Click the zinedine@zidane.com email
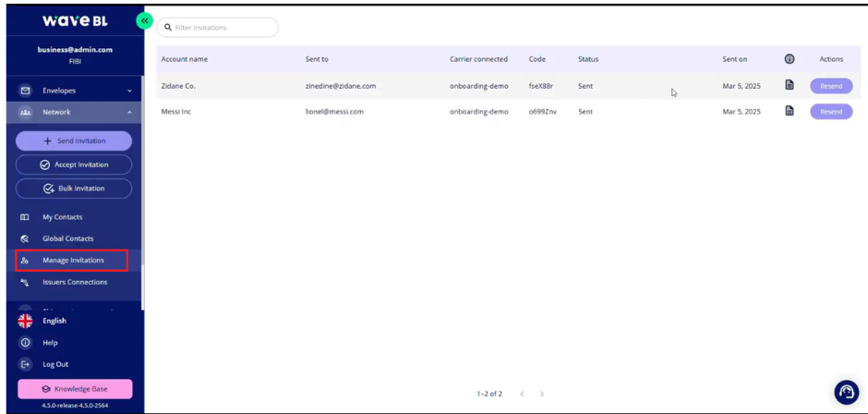Screen dimensions: 868x414 pos(341,86)
